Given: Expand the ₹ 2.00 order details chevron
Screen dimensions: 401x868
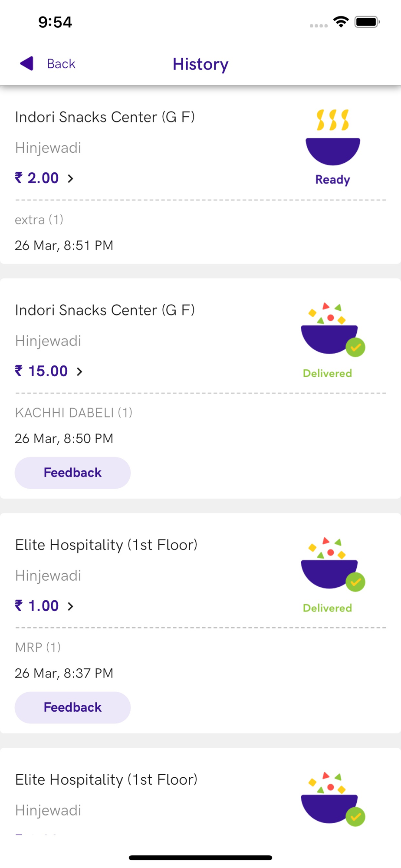Looking at the screenshot, I should pos(70,178).
